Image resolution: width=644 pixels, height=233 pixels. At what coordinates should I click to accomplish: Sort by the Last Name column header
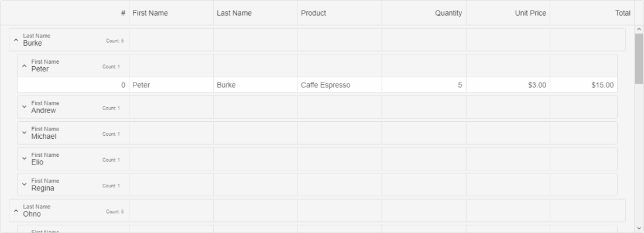[x=255, y=13]
